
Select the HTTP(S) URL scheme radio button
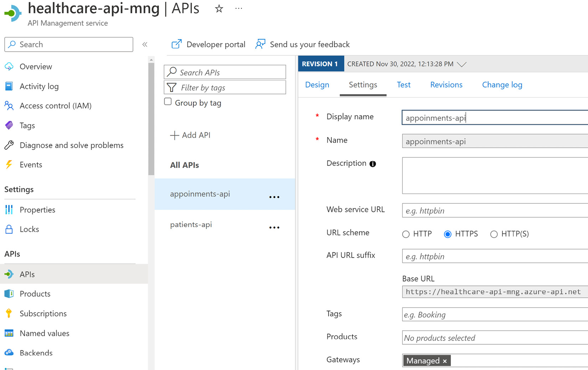click(494, 234)
